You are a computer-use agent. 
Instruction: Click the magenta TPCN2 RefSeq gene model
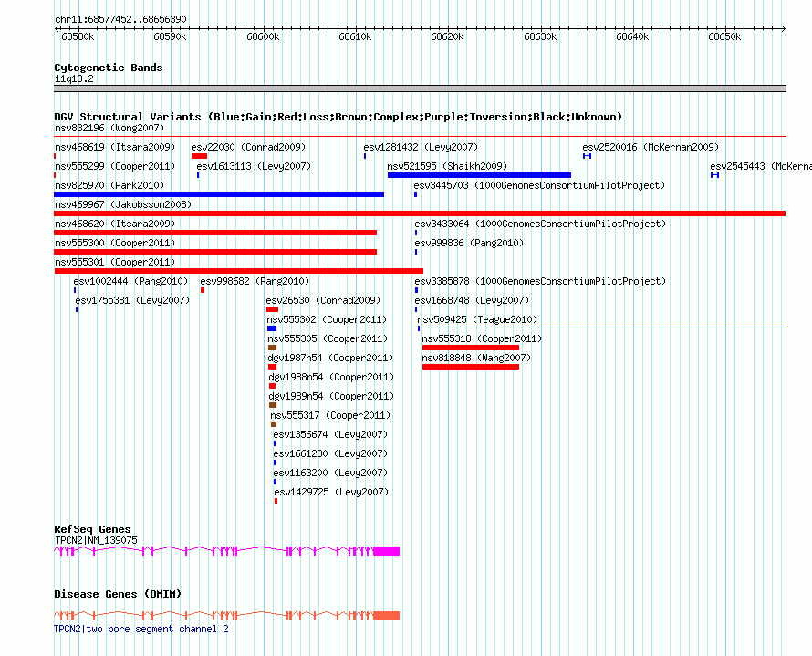pyautogui.click(x=227, y=551)
